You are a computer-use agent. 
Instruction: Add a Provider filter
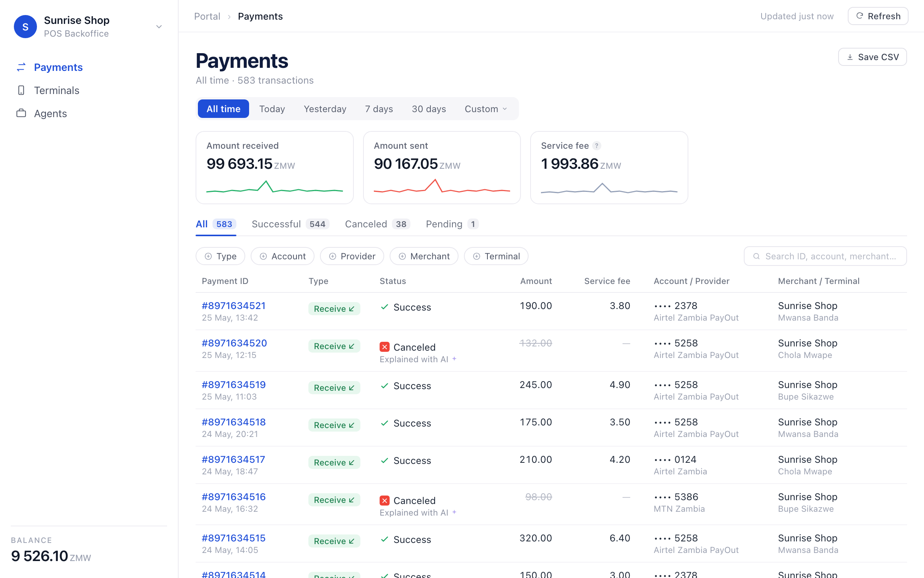coord(352,256)
